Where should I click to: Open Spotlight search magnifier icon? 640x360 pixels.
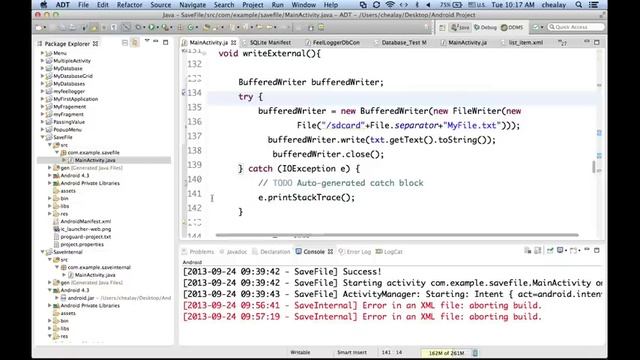(x=578, y=5)
